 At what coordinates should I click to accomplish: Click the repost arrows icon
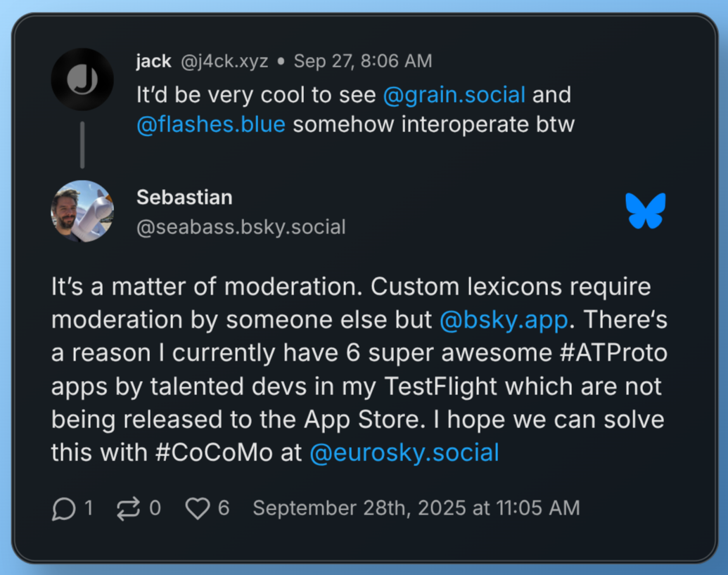pyautogui.click(x=128, y=508)
